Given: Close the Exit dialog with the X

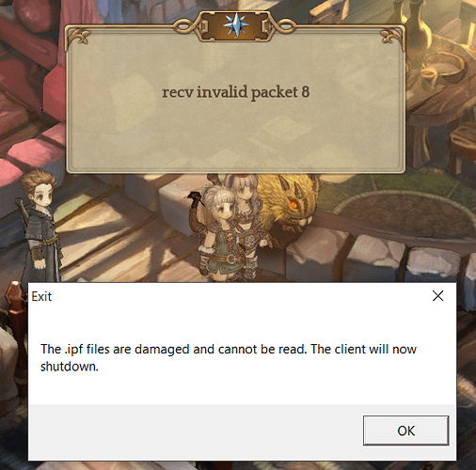Looking at the screenshot, I should (x=437, y=296).
